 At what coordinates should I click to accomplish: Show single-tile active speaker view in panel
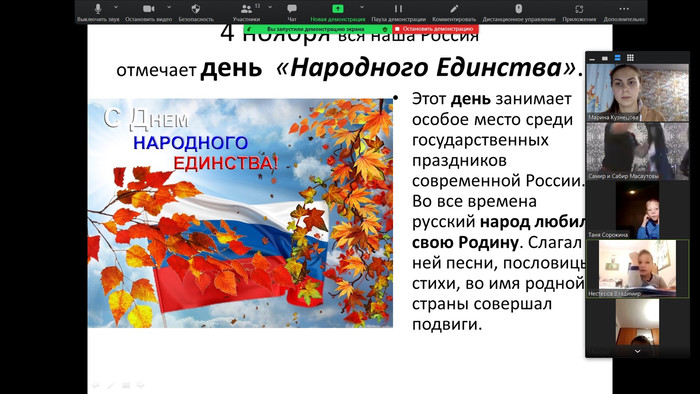[605, 58]
